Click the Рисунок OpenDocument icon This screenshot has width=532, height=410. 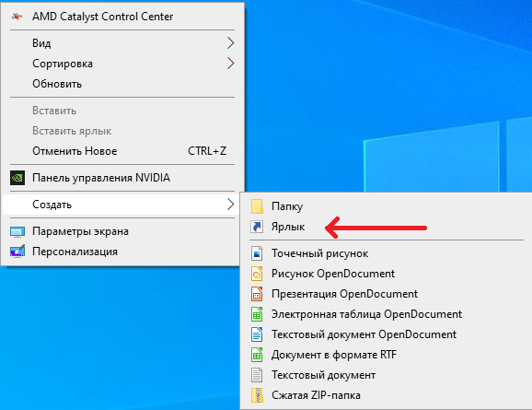[x=257, y=274]
